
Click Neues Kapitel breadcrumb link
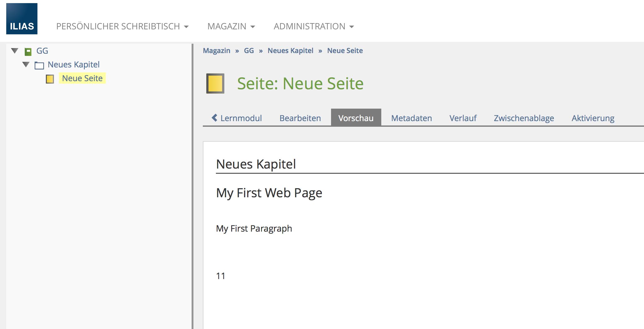[290, 51]
